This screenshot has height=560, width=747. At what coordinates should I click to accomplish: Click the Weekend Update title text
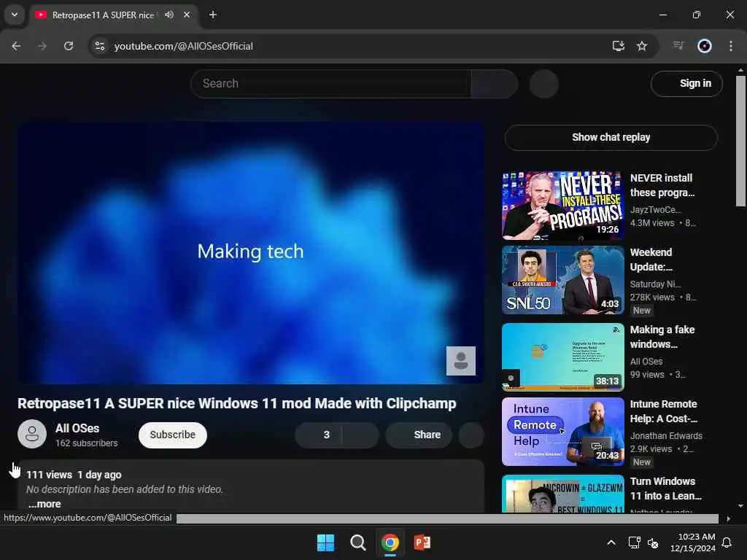click(651, 260)
